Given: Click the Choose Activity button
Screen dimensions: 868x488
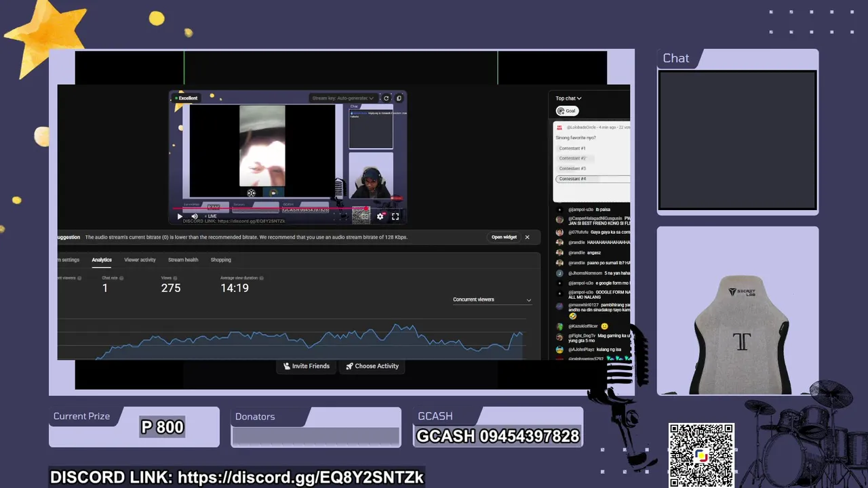Looking at the screenshot, I should [372, 366].
